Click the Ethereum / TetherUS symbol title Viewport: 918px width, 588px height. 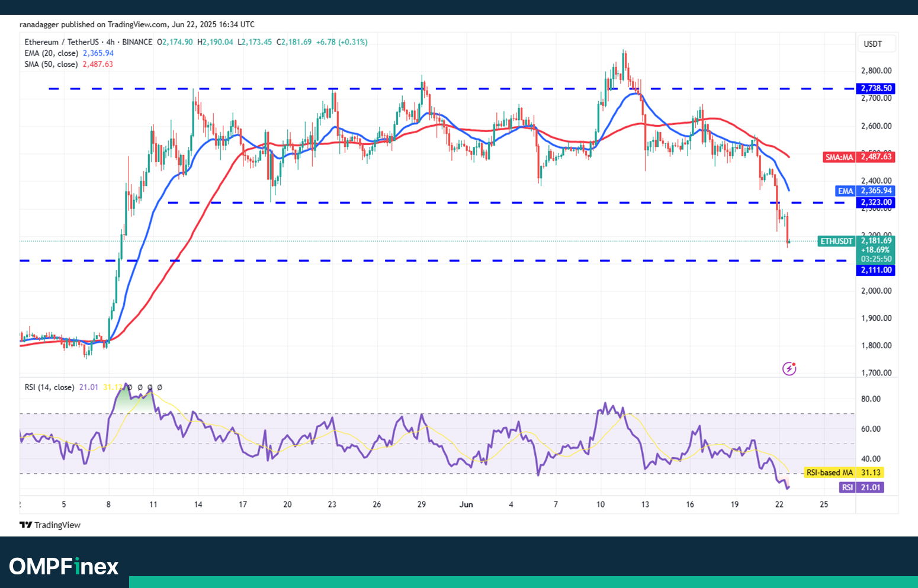[x=62, y=42]
